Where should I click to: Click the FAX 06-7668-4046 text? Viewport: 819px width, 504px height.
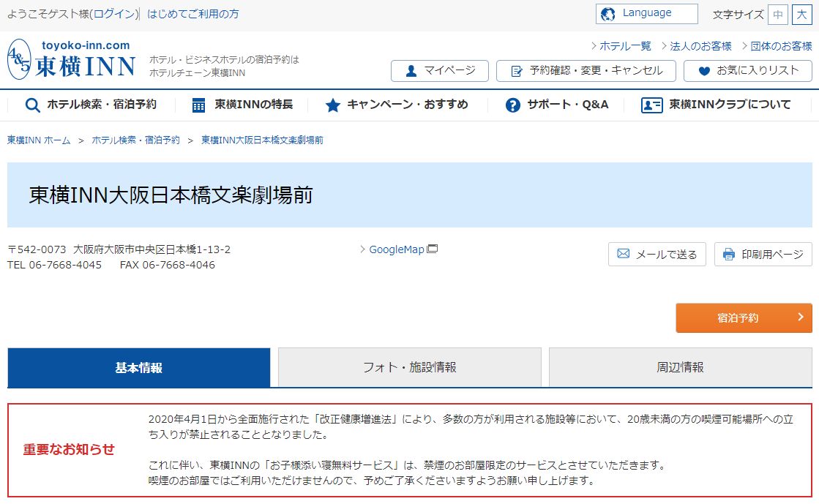[167, 265]
